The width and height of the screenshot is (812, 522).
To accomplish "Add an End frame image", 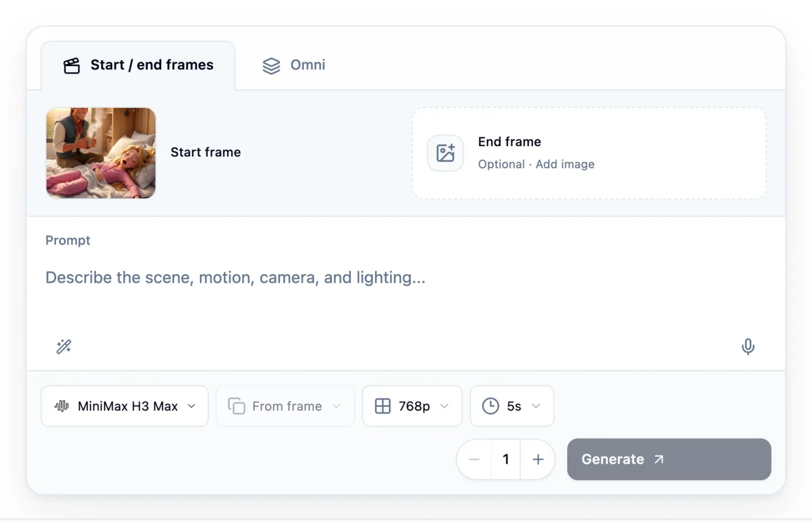I will pos(589,153).
